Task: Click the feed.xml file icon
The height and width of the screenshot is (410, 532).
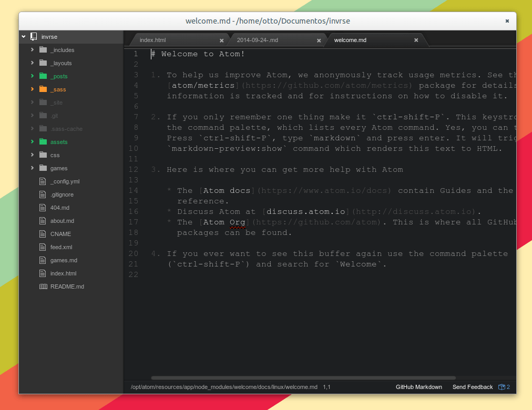Action: click(43, 247)
